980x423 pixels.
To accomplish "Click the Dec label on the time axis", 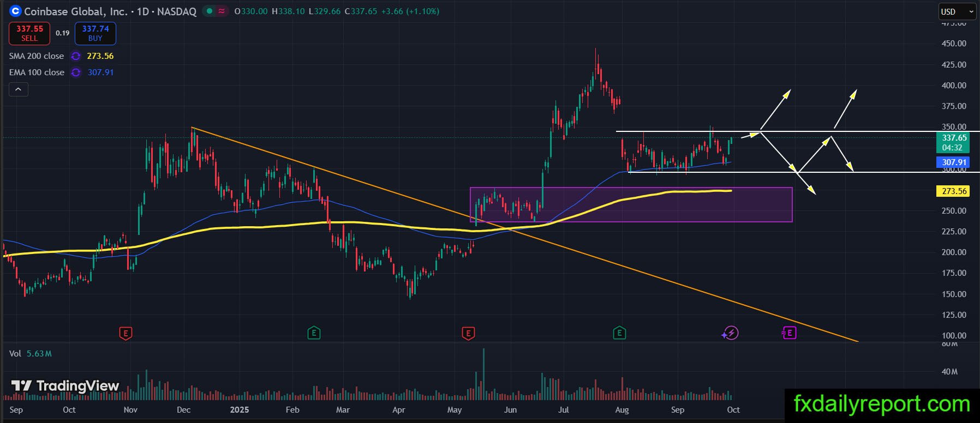I will tap(184, 410).
